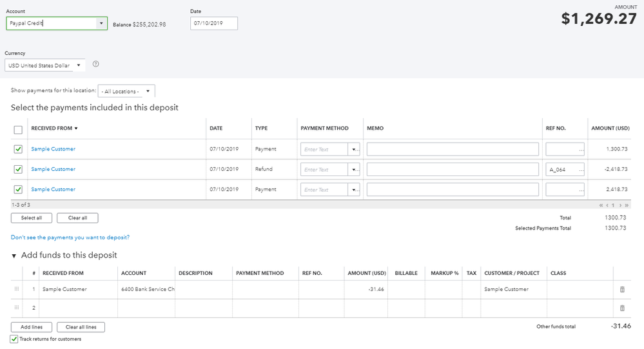Screen dimensions: 644x349
Task: Open the USD currency dropdown
Action: point(79,65)
